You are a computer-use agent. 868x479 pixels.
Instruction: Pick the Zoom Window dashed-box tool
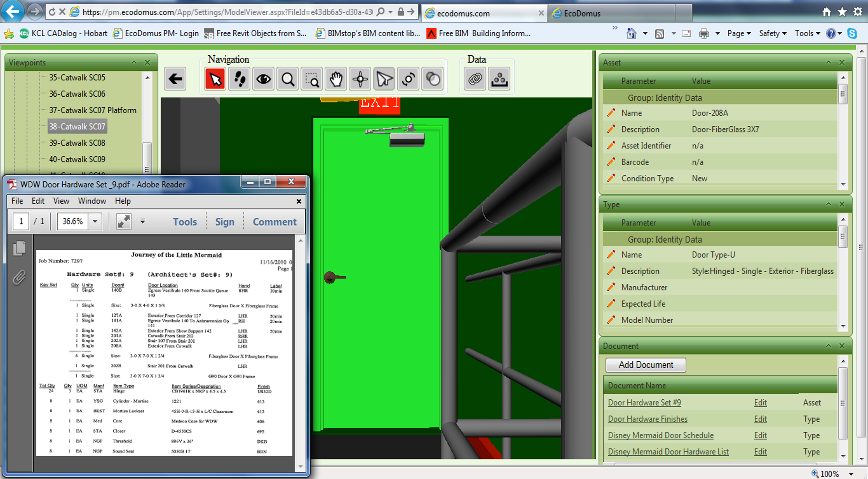tap(312, 79)
